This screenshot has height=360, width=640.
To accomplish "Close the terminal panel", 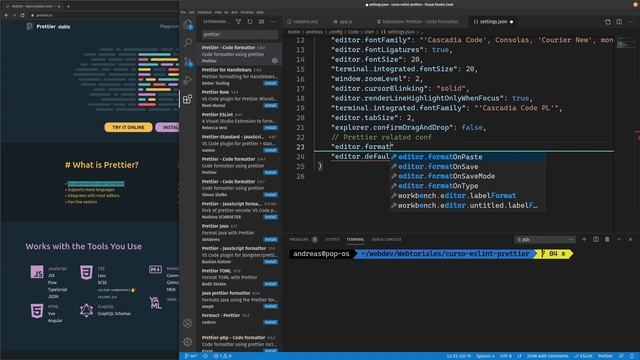I will pos(630,240).
